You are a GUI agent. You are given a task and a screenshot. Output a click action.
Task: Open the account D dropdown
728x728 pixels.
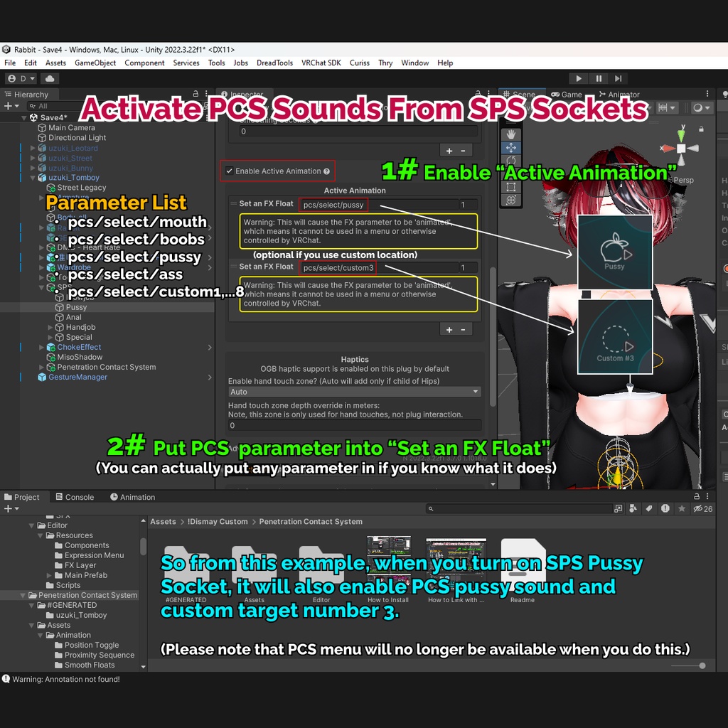click(21, 78)
